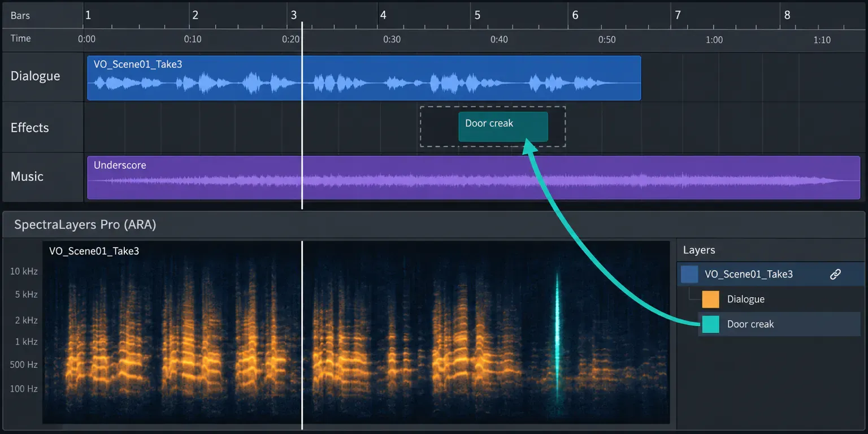Image resolution: width=868 pixels, height=434 pixels.
Task: Click the 0:40 time label
Action: pos(499,40)
